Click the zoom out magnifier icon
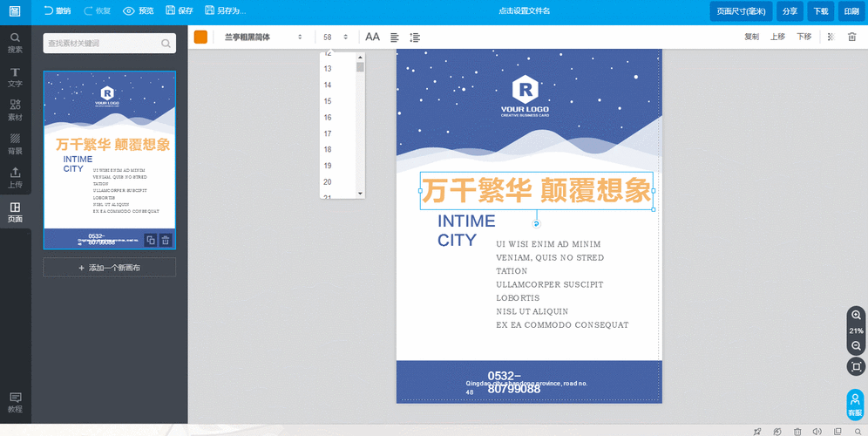Viewport: 868px width, 436px height. click(856, 346)
